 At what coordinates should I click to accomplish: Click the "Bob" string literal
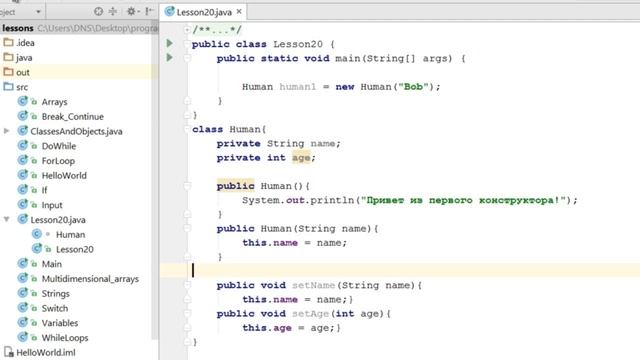click(x=413, y=87)
